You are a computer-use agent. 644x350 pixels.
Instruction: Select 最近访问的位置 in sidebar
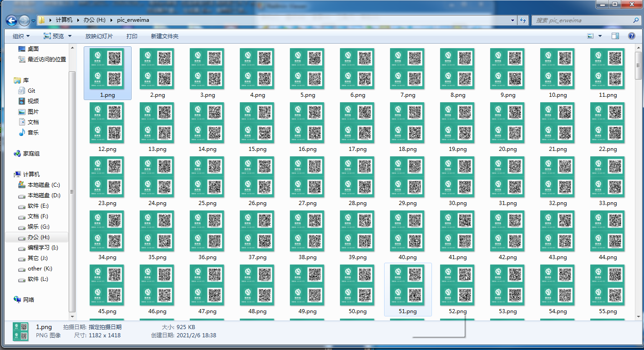pos(42,59)
